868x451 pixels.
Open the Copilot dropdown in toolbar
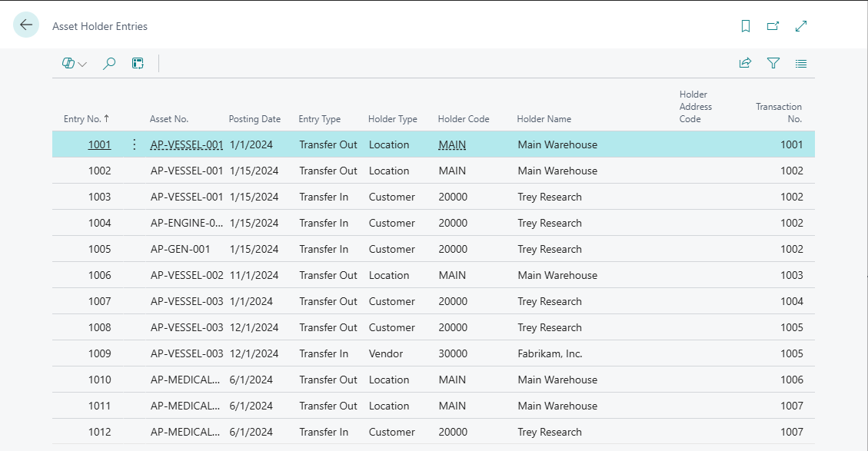(75, 64)
